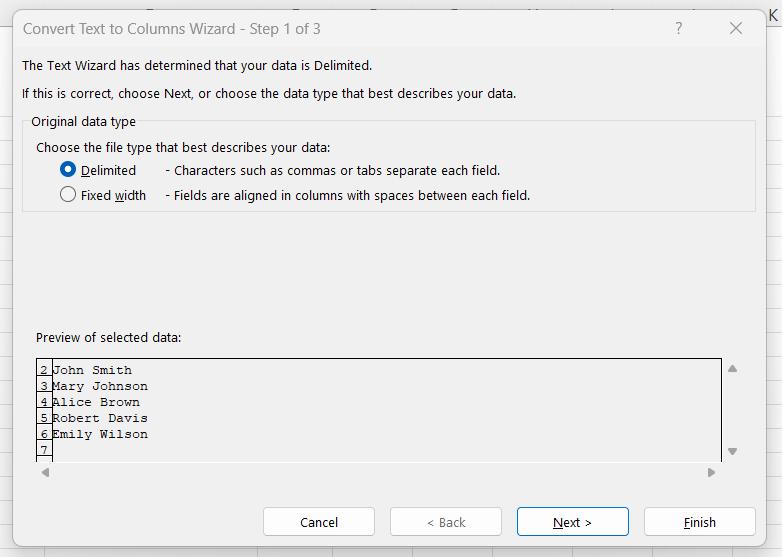Click the John Smith preview row
782x557 pixels.
tap(92, 370)
